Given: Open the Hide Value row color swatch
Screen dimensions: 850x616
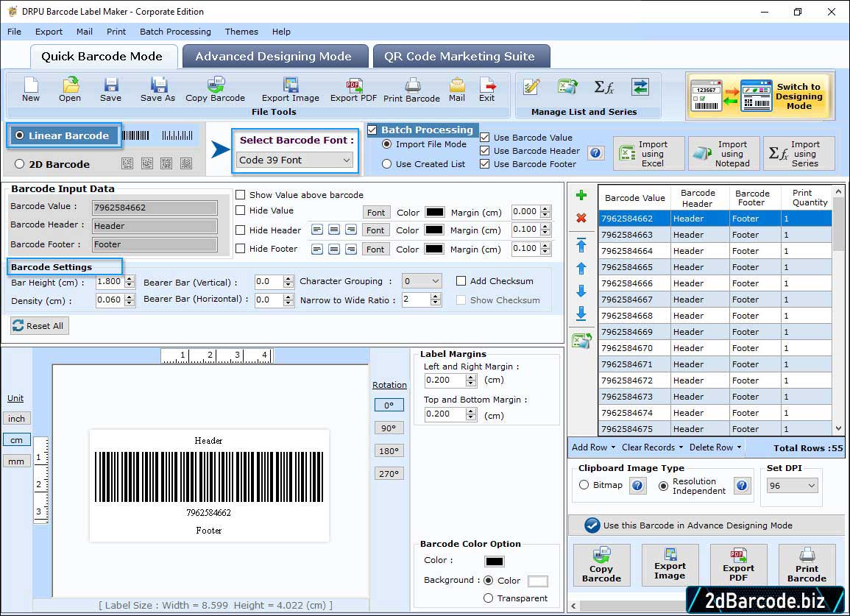Looking at the screenshot, I should tap(435, 212).
